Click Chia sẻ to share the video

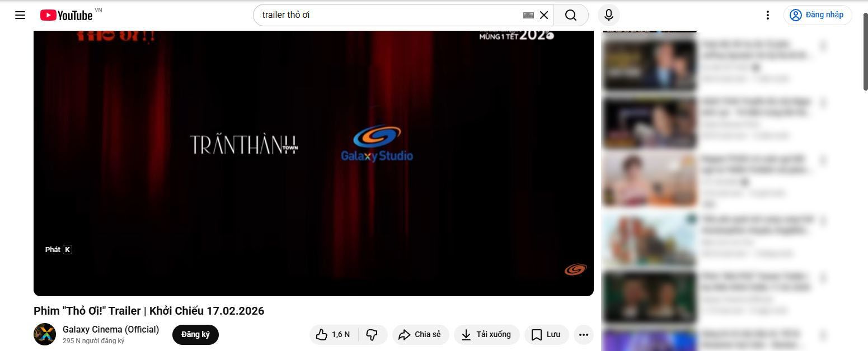pos(420,334)
